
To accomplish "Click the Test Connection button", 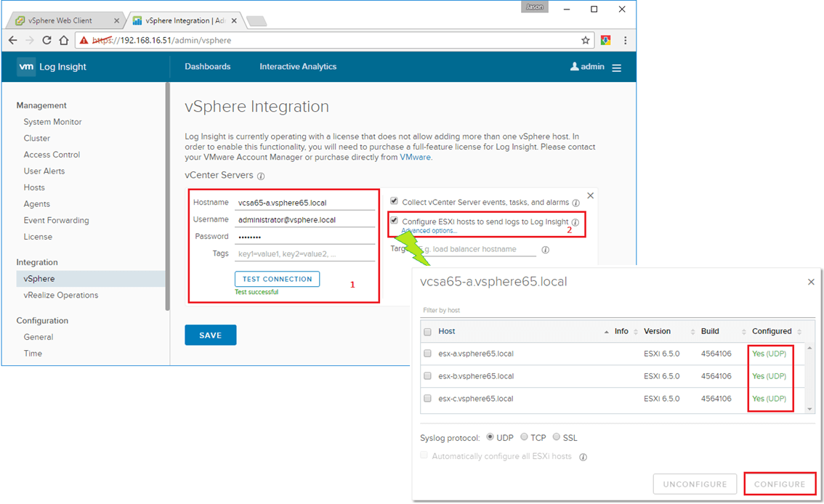I will pyautogui.click(x=277, y=280).
